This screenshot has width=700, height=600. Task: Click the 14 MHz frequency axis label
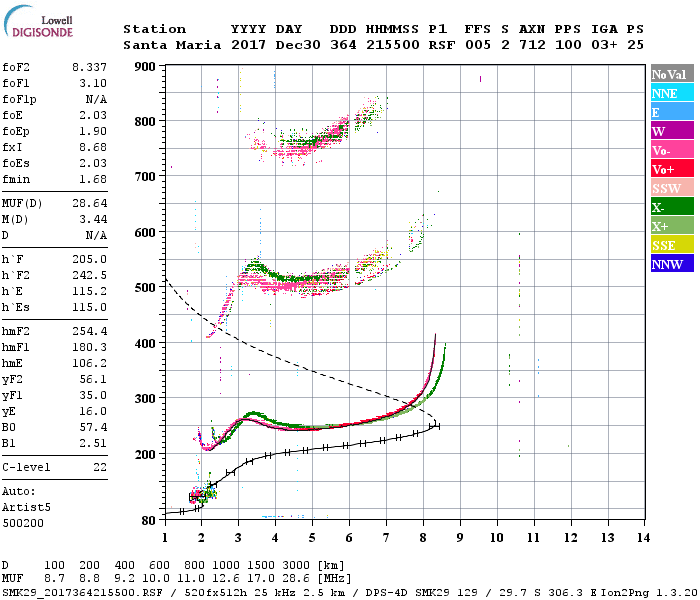tap(643, 538)
